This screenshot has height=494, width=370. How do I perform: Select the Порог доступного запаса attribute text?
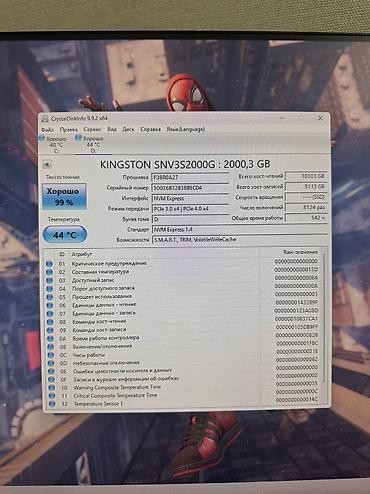[103, 288]
